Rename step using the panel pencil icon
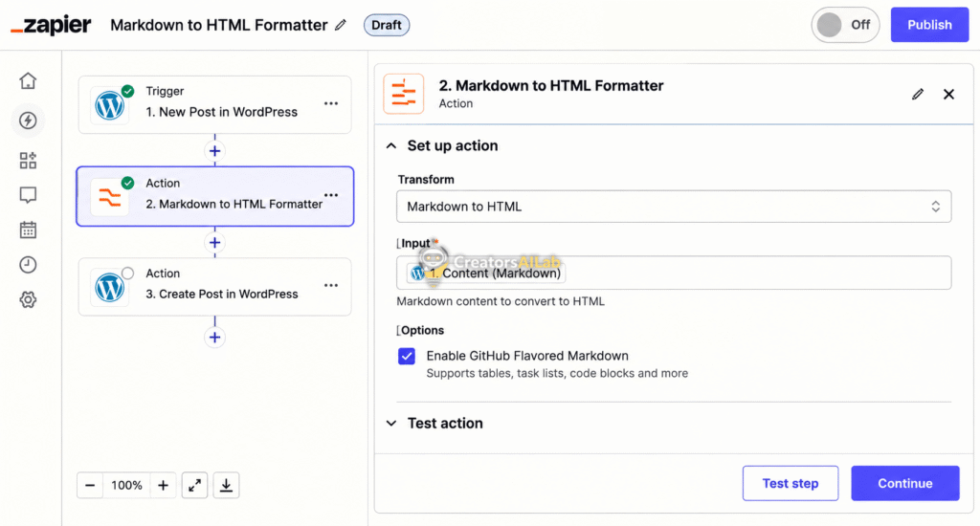The image size is (980, 526). pyautogui.click(x=918, y=95)
